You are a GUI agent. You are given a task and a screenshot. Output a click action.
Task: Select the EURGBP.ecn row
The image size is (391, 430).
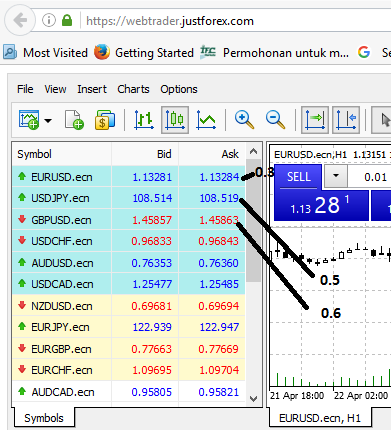tap(129, 349)
